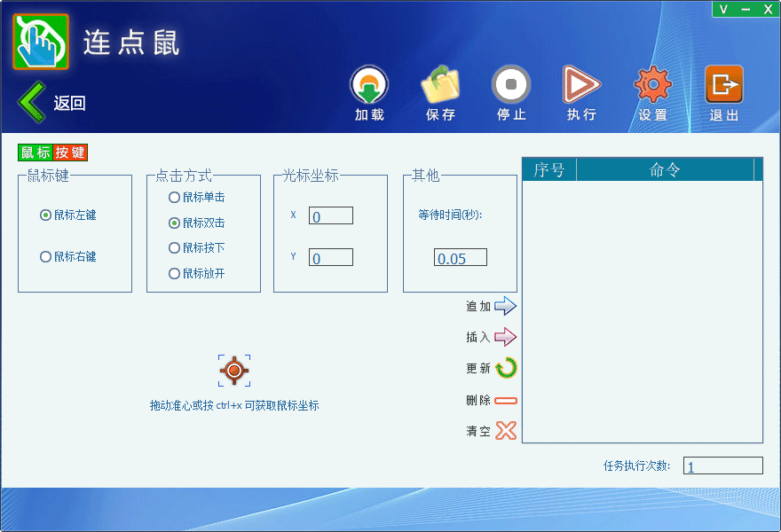Go back with the green 返回 arrow
Image resolution: width=781 pixels, height=532 pixels.
point(32,102)
